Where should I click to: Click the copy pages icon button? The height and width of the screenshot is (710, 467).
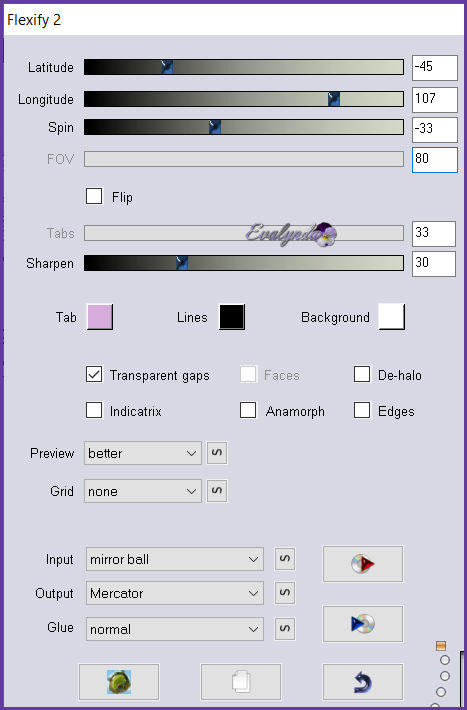(241, 682)
